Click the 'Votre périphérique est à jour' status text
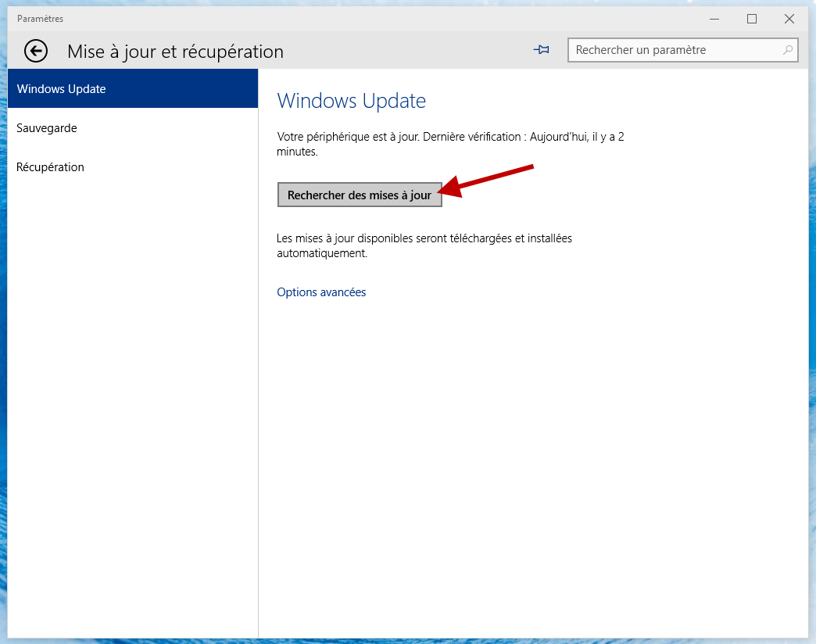The image size is (816, 644). pos(450,144)
